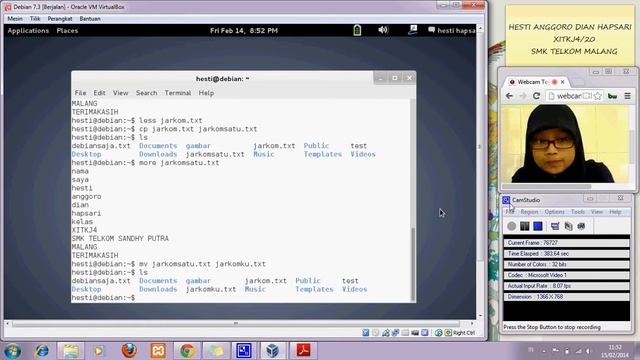The height and width of the screenshot is (360, 640).
Task: Click CamStudio SWF producer icon
Action: [x=581, y=226]
